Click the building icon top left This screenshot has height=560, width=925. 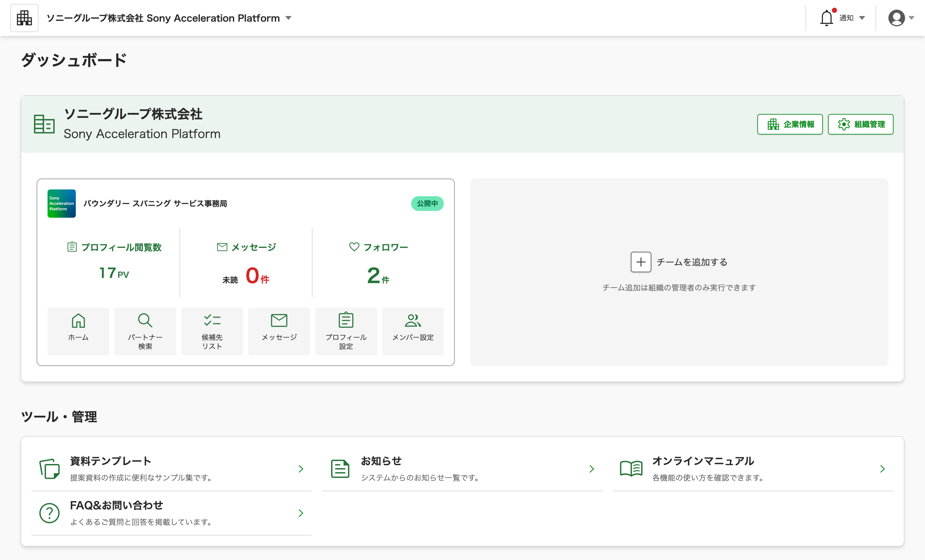pyautogui.click(x=24, y=18)
